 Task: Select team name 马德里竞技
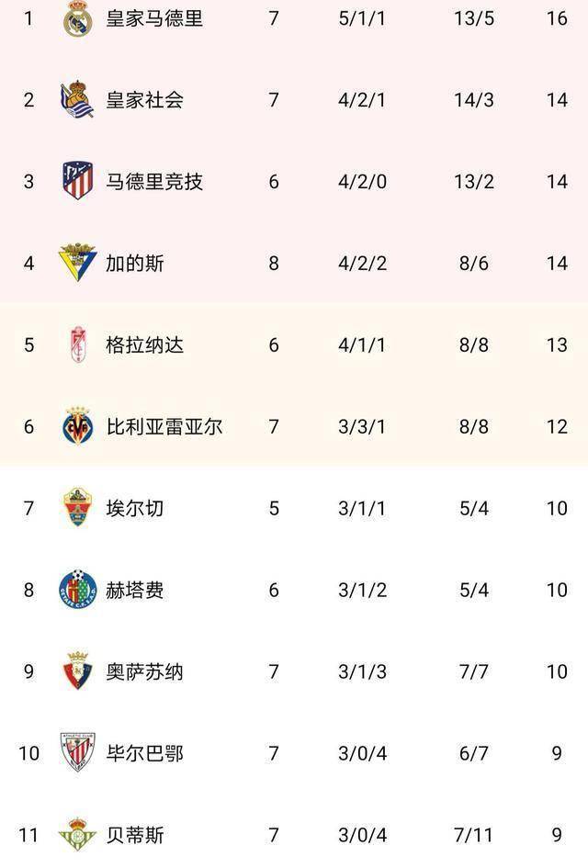coord(154,181)
